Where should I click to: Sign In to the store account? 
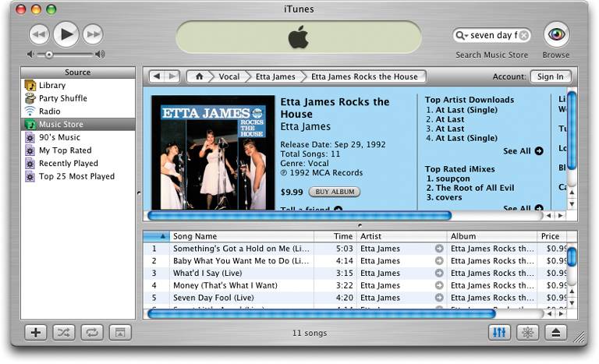point(550,76)
